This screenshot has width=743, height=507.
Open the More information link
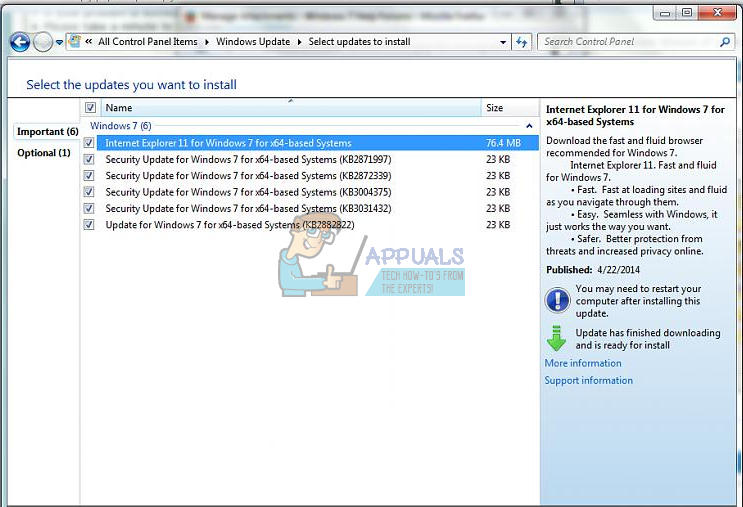click(583, 363)
